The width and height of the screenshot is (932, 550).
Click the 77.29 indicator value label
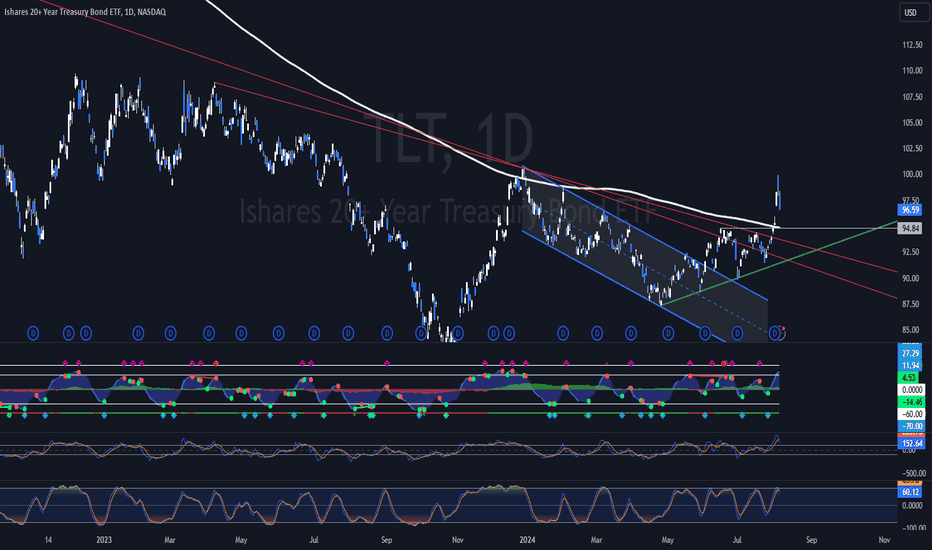tap(910, 354)
